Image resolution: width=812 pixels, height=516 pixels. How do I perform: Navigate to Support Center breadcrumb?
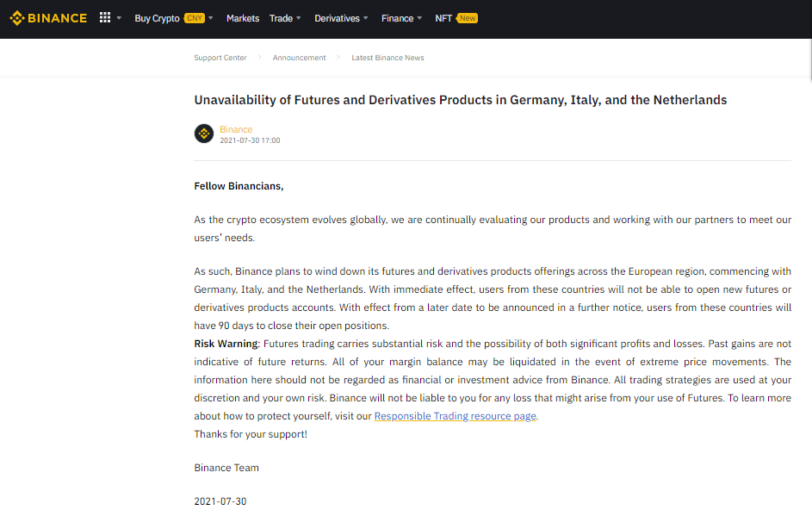[220, 58]
